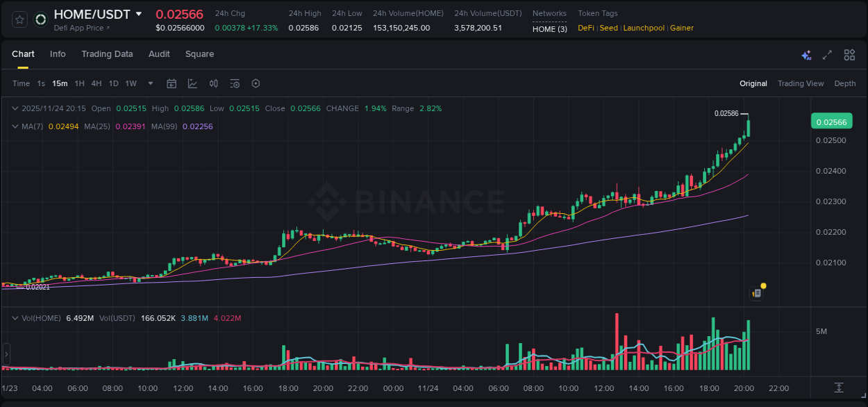The image size is (868, 407).
Task: Collapse the Vol(HOME) volume panel
Action: (15, 317)
